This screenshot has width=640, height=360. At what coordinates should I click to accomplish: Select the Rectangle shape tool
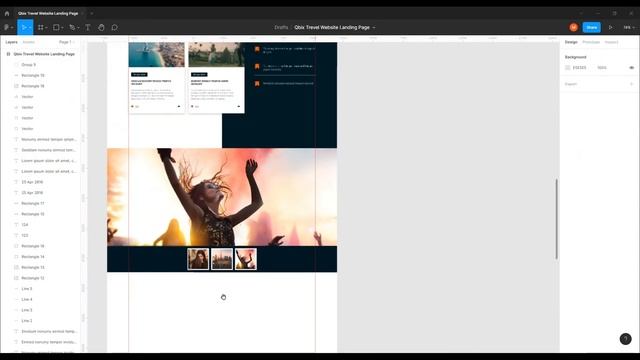pyautogui.click(x=56, y=27)
